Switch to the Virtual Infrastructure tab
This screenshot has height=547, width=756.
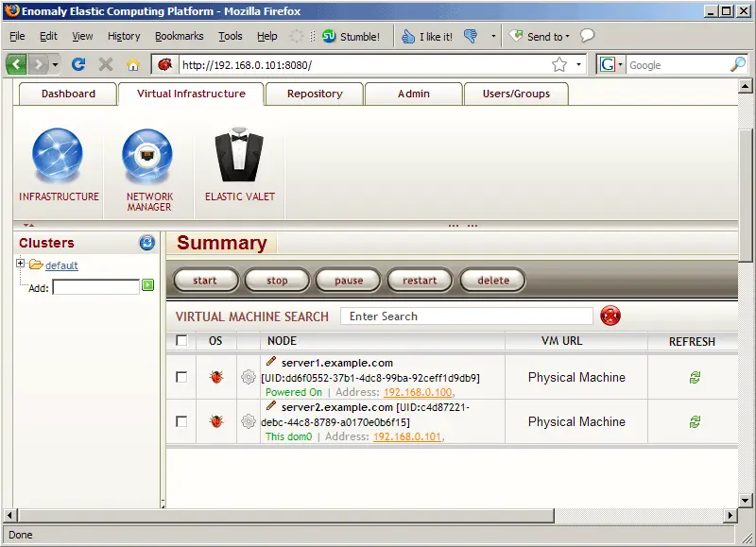(191, 94)
